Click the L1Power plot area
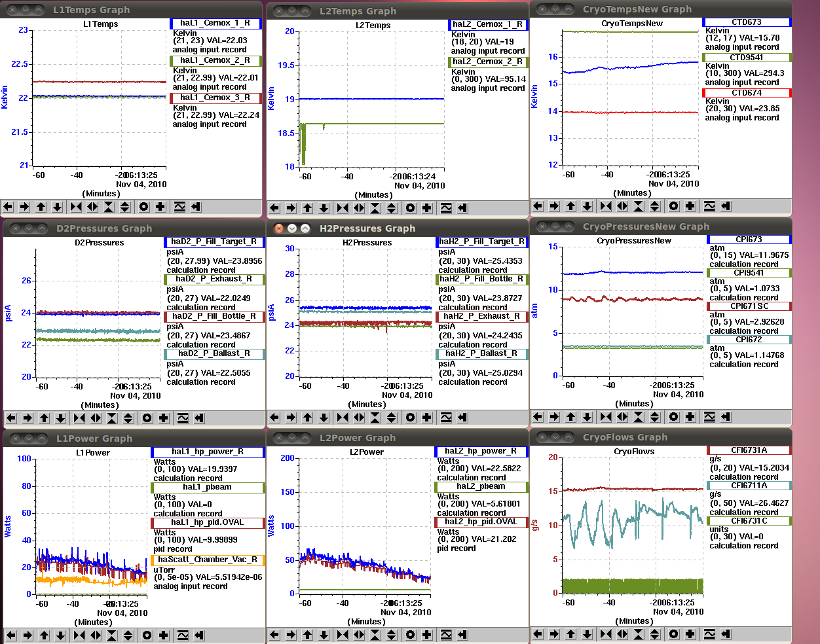 [90, 526]
